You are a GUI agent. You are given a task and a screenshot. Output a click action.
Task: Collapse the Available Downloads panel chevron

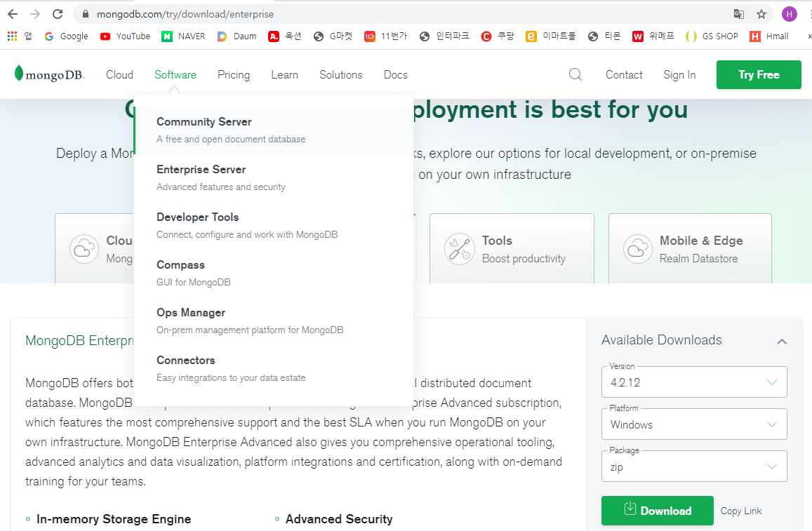point(782,341)
